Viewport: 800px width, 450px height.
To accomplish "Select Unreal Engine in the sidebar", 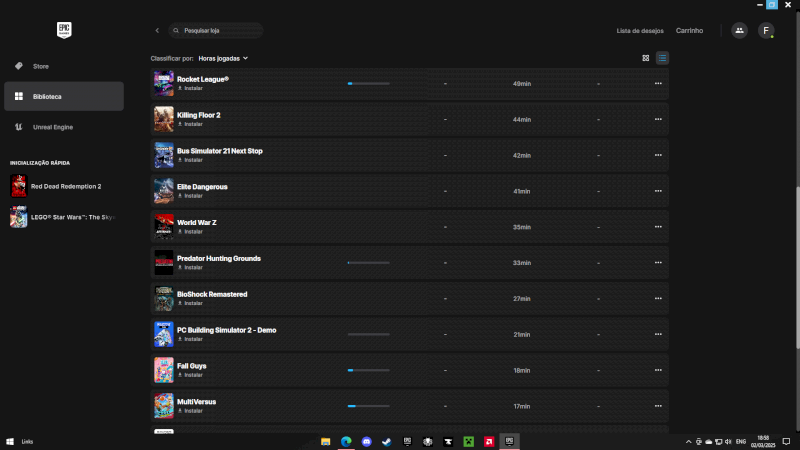I will [52, 127].
